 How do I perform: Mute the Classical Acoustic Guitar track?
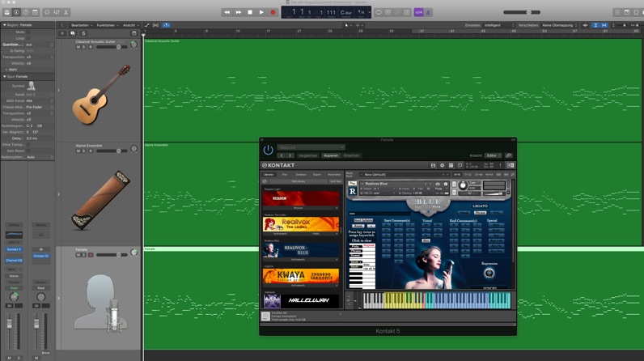click(x=78, y=47)
